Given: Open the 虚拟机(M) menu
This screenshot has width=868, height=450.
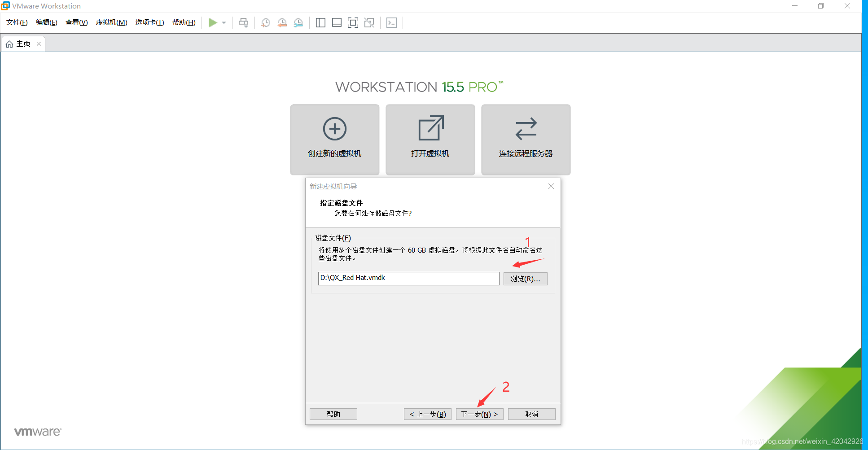Looking at the screenshot, I should point(112,22).
